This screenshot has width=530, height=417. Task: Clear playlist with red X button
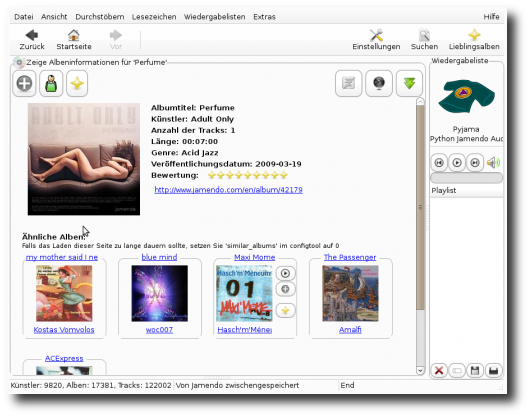(439, 371)
